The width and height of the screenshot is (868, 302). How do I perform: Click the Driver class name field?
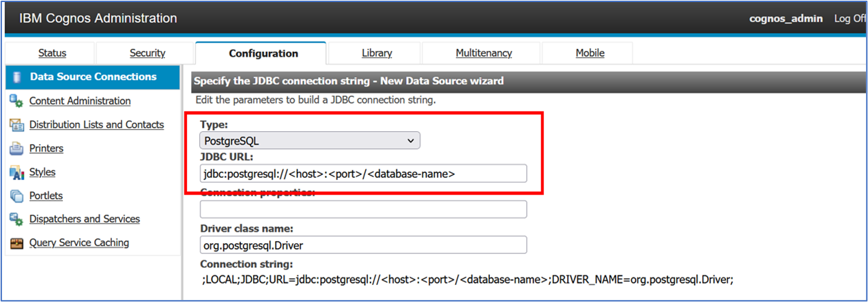tap(363, 245)
